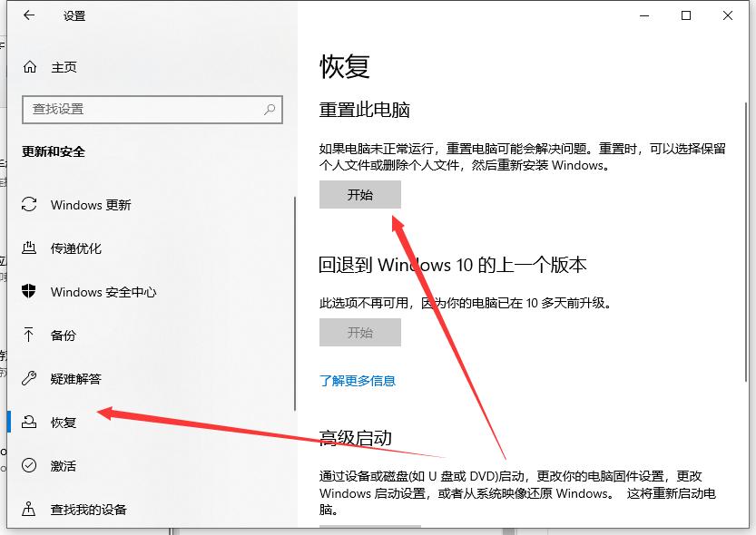Click the 设置 window title text
This screenshot has height=535, width=756.
point(74,16)
